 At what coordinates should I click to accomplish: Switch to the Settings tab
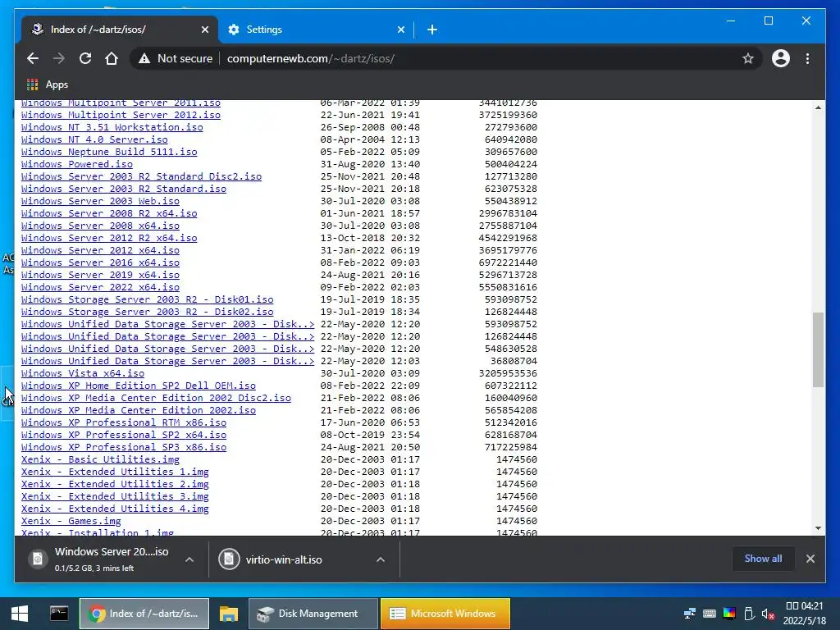(316, 30)
